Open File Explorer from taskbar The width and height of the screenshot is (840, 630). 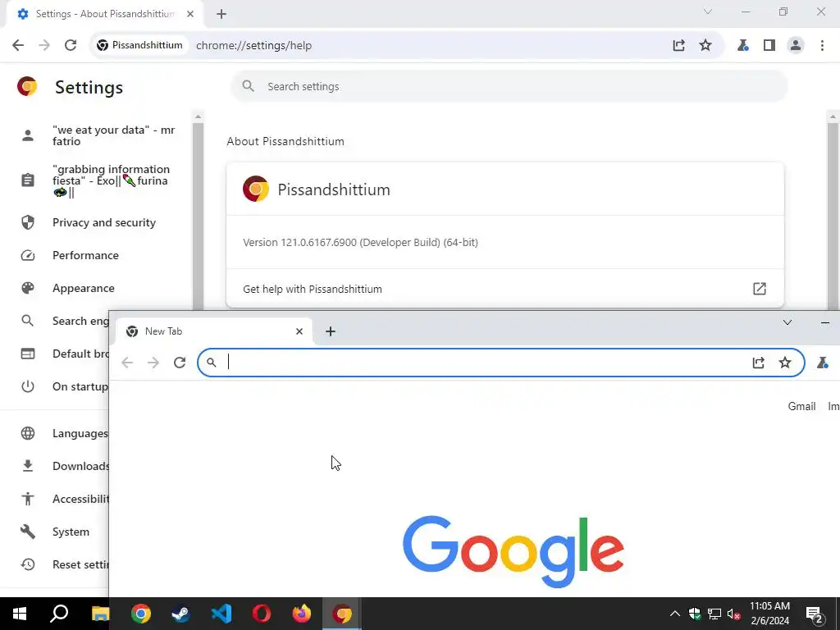tap(100, 614)
